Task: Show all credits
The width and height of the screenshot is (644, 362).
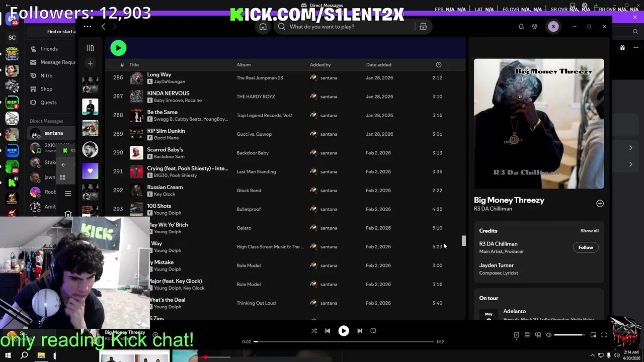Action: point(589,231)
